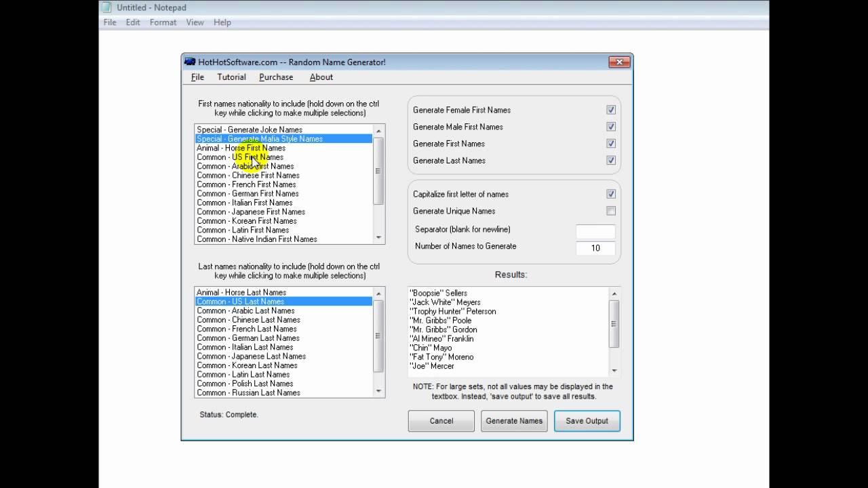
Task: Select Common - Arabic First Names
Action: click(x=283, y=166)
